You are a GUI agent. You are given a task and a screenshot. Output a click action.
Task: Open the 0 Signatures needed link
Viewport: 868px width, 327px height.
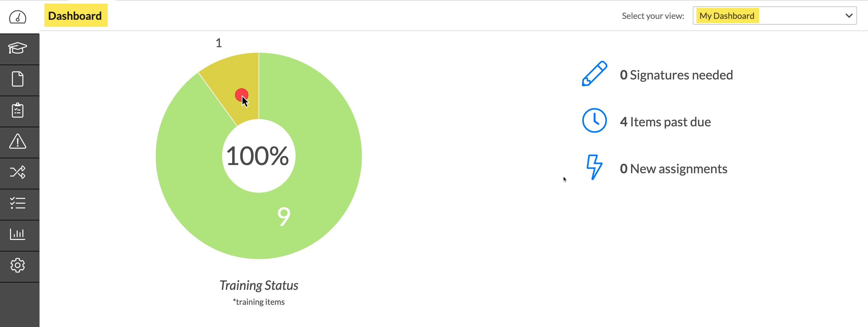pos(676,75)
